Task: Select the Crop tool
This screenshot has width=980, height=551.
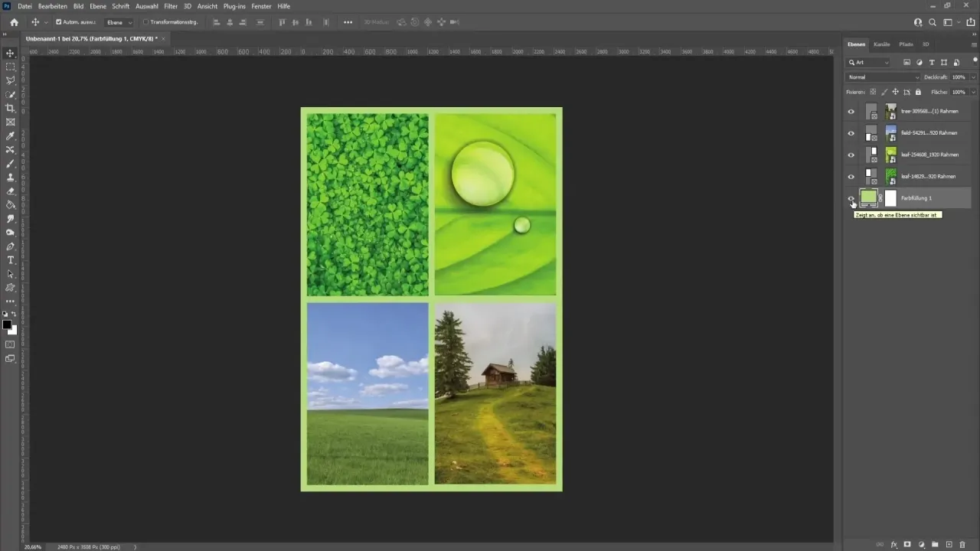Action: click(x=11, y=108)
